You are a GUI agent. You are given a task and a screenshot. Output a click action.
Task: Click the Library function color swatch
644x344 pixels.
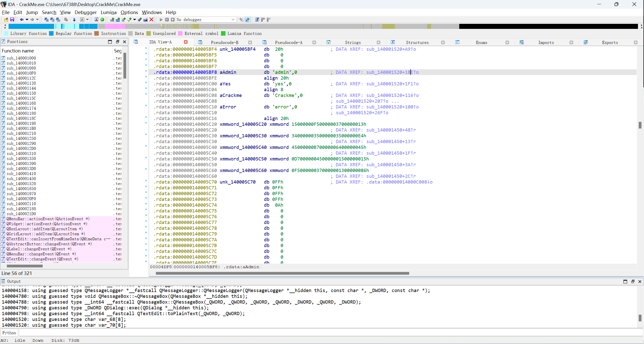pyautogui.click(x=6, y=33)
